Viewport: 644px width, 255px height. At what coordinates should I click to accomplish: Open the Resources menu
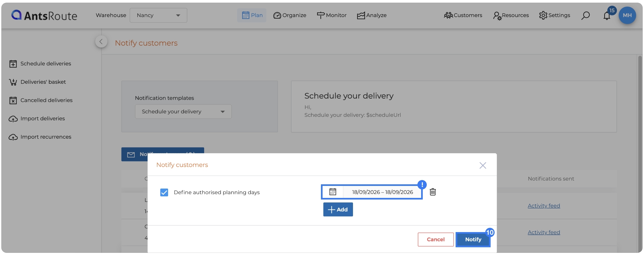[x=511, y=15]
